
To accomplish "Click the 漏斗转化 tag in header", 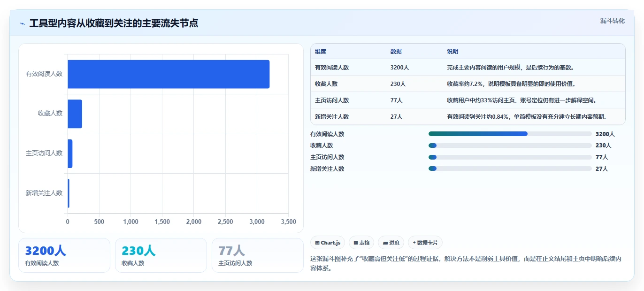I will (x=612, y=21).
